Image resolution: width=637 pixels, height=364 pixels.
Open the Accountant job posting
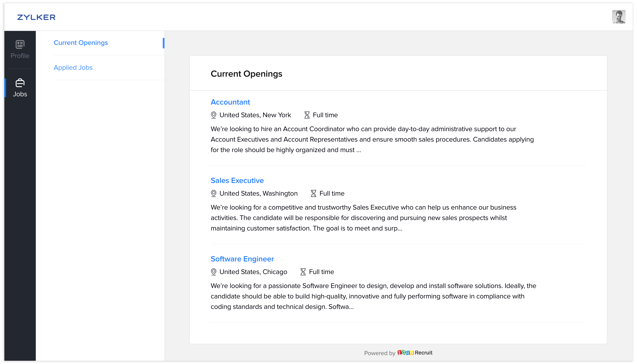pyautogui.click(x=230, y=102)
